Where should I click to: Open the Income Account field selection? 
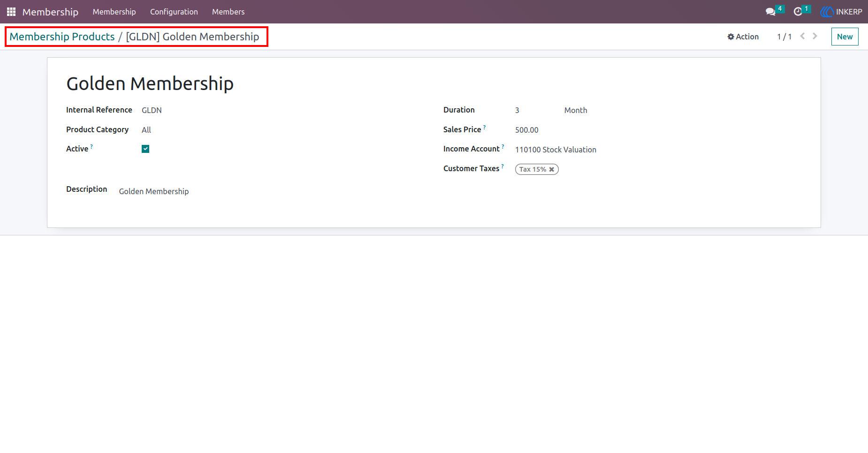(x=556, y=150)
